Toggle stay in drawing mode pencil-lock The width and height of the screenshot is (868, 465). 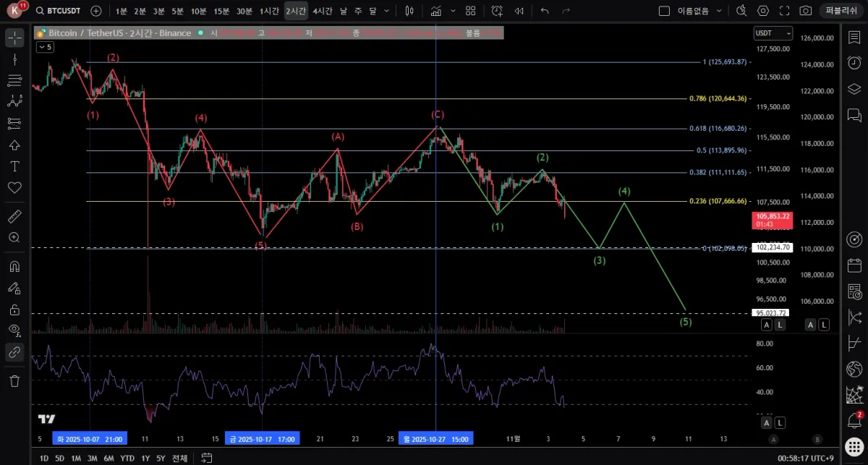pyautogui.click(x=14, y=288)
